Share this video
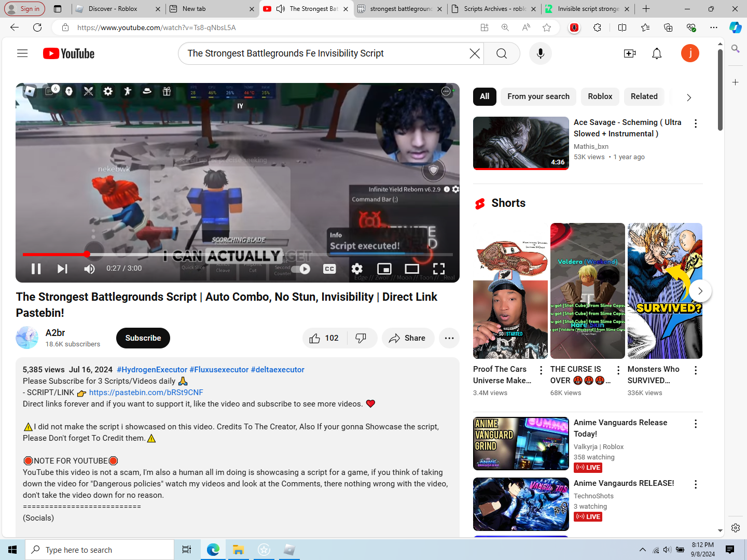The height and width of the screenshot is (560, 747). 408,338
